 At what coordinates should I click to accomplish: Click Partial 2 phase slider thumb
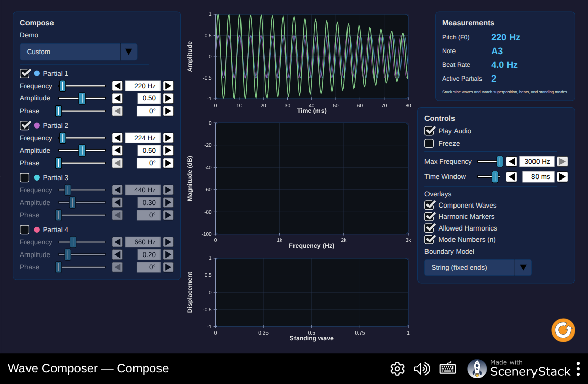click(58, 163)
